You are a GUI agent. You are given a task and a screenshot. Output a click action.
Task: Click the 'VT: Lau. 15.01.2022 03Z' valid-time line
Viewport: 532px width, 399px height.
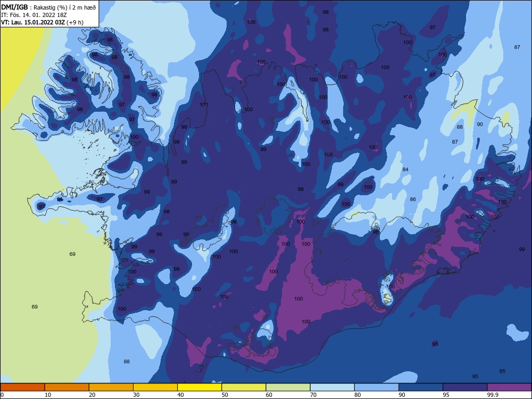(x=33, y=22)
